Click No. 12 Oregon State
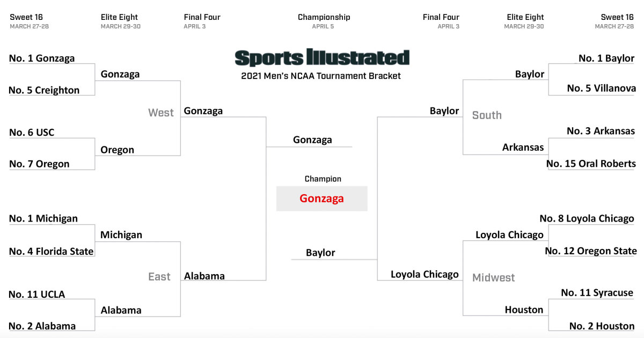Viewport: 644px width, 338px height. tap(590, 251)
